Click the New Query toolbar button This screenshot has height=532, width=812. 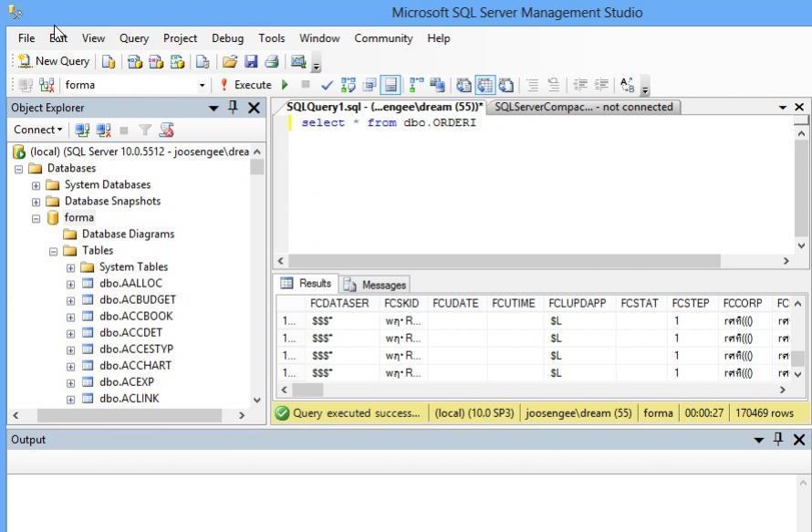54,61
